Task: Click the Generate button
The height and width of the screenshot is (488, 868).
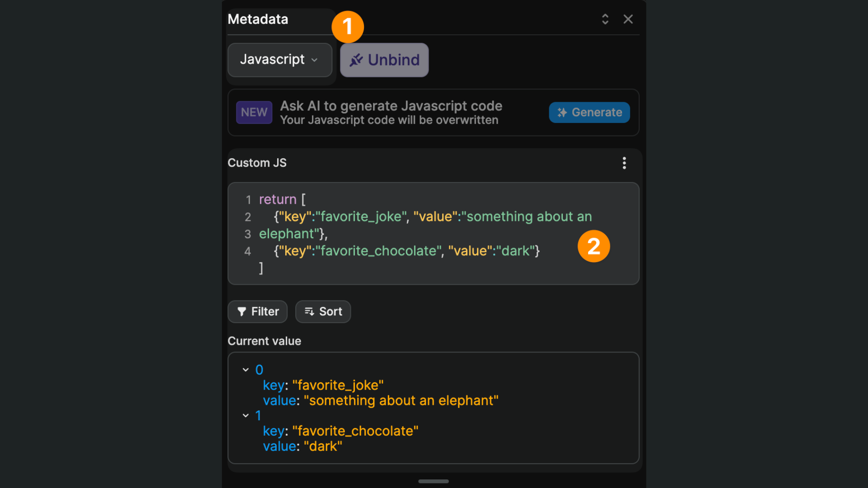Action: click(589, 113)
